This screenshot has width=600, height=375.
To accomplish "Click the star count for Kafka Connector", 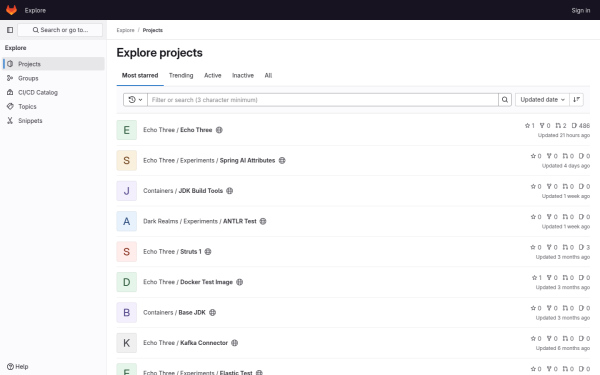I will [536, 338].
